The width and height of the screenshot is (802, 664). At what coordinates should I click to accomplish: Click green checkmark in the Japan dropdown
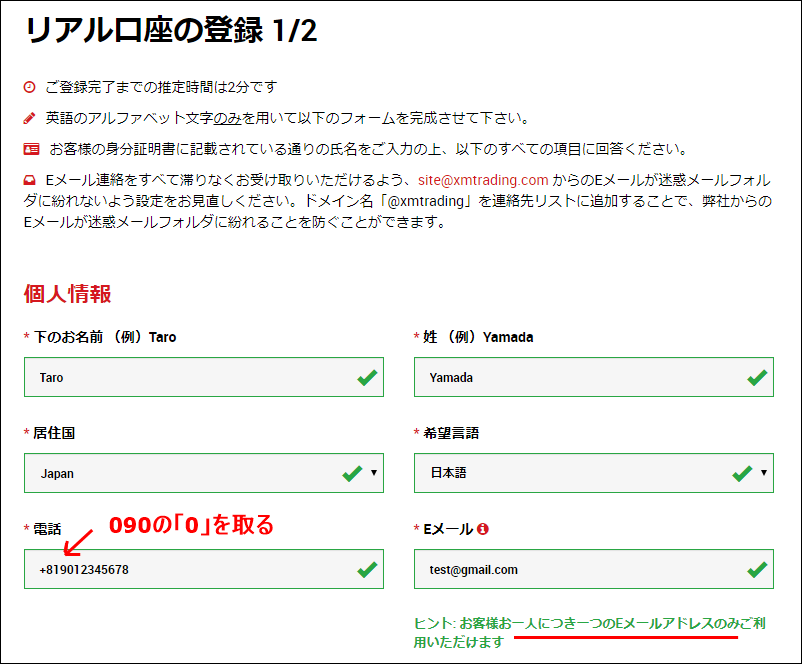(352, 474)
